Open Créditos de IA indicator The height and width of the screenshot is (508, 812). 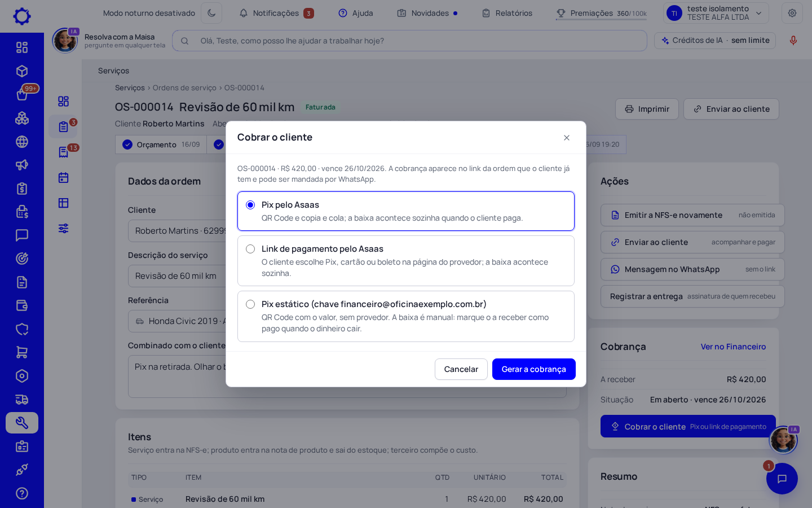coord(715,41)
